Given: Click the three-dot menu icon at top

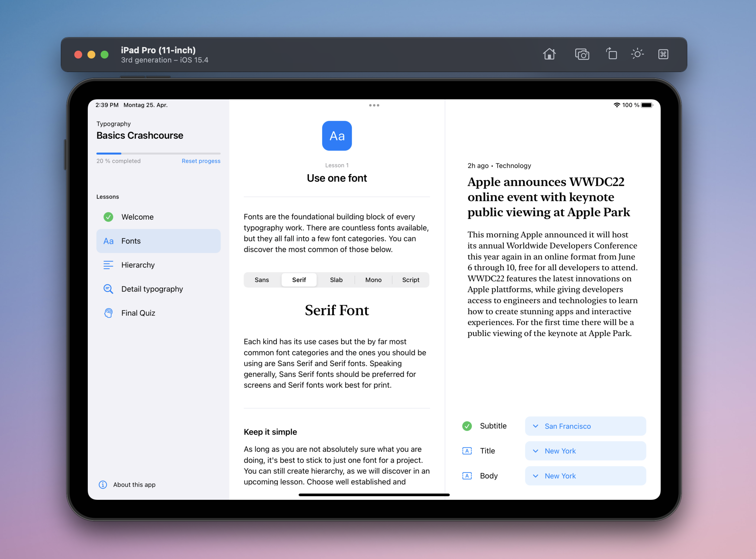Looking at the screenshot, I should [x=374, y=105].
